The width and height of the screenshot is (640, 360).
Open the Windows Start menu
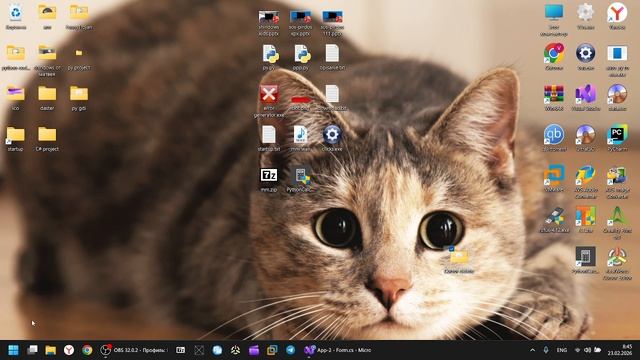pos(13,350)
